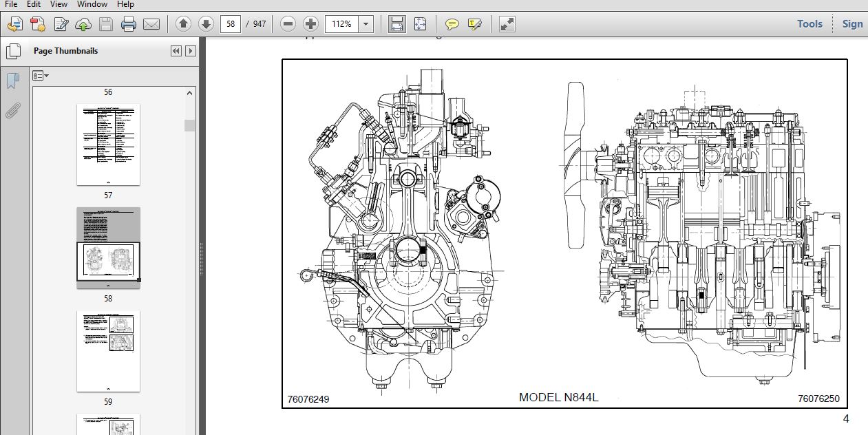Select the page 59 thumbnail
This screenshot has width=868, height=435.
(108, 351)
